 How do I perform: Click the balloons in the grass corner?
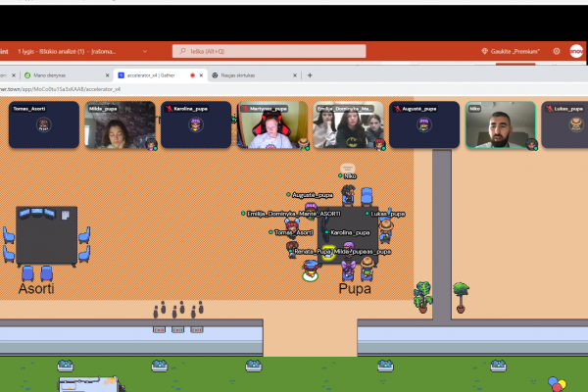pos(557,384)
